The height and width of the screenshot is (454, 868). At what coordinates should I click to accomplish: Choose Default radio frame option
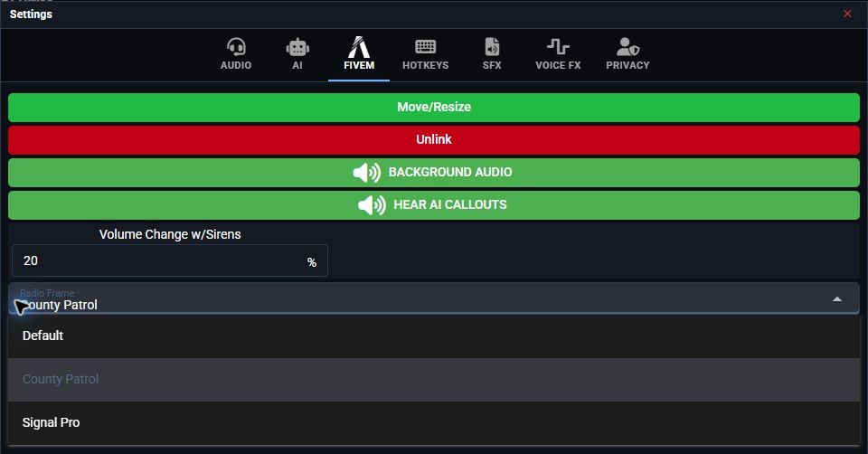(x=433, y=336)
